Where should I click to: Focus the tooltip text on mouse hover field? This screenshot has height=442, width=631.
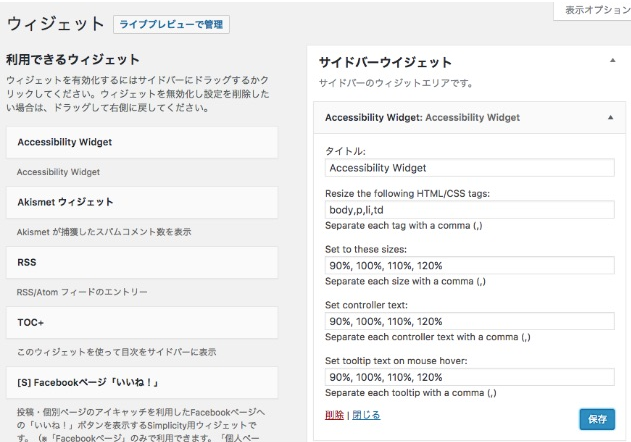tap(470, 377)
